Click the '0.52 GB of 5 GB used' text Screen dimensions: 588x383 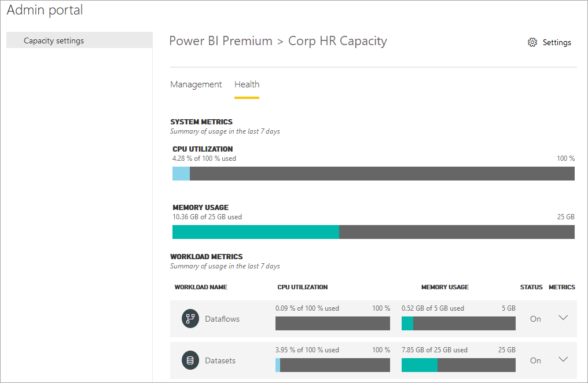pos(433,308)
